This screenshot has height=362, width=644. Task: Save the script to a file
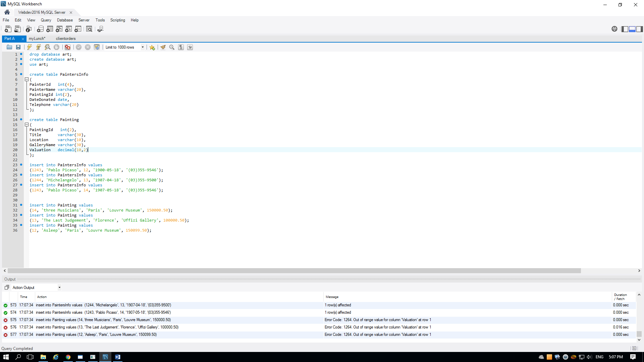click(18, 47)
